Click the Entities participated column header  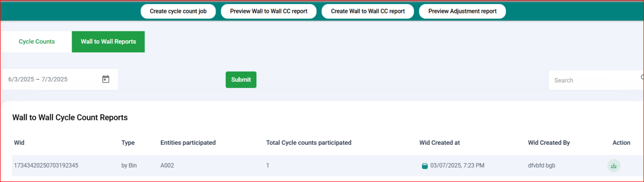tap(188, 143)
